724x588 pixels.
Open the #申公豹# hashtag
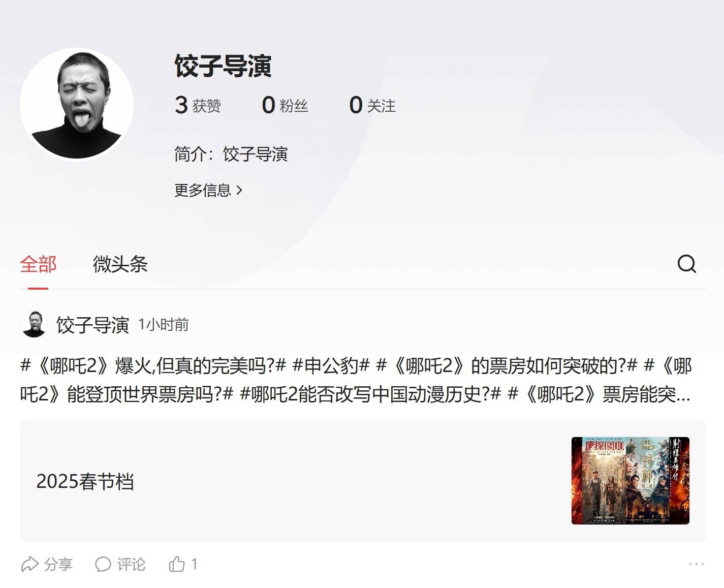coord(331,366)
